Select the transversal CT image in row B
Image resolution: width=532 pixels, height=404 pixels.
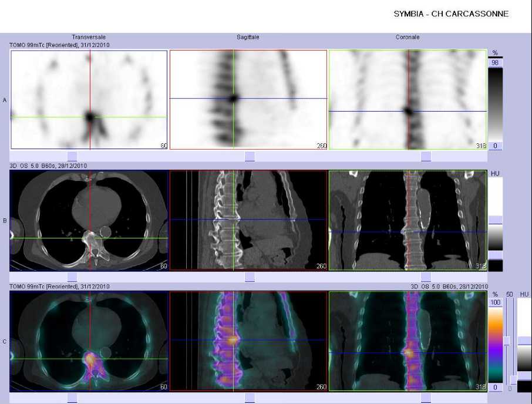tap(89, 220)
